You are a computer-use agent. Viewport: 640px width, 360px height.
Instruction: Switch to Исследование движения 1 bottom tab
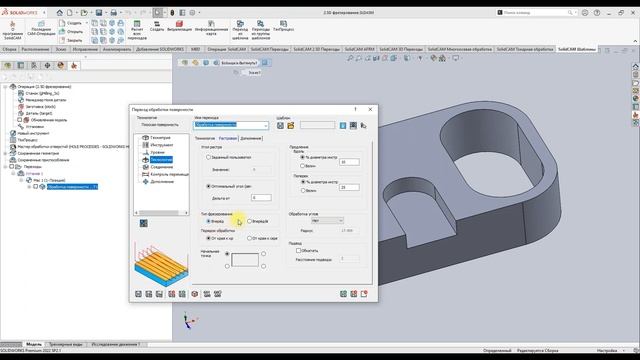(116, 344)
